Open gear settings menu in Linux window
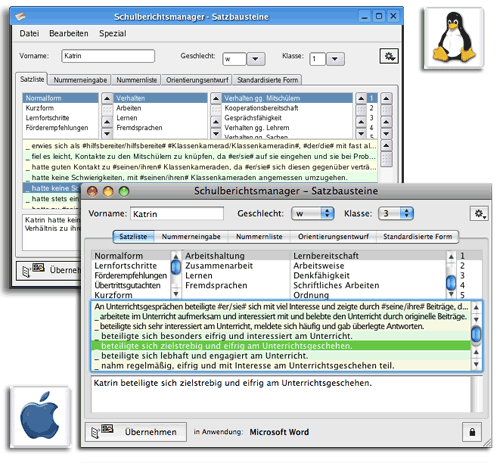Screen dimensions: 500x463 point(389,56)
